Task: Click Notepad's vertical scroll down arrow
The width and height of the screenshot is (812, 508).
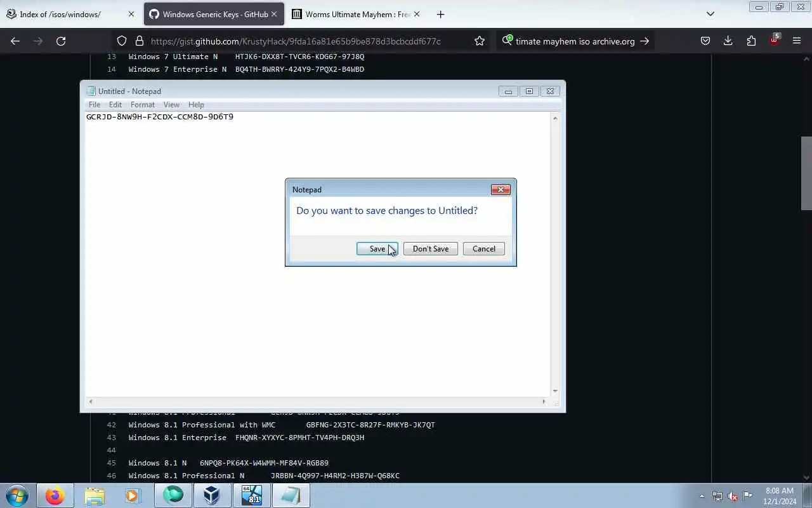Action: [x=555, y=391]
